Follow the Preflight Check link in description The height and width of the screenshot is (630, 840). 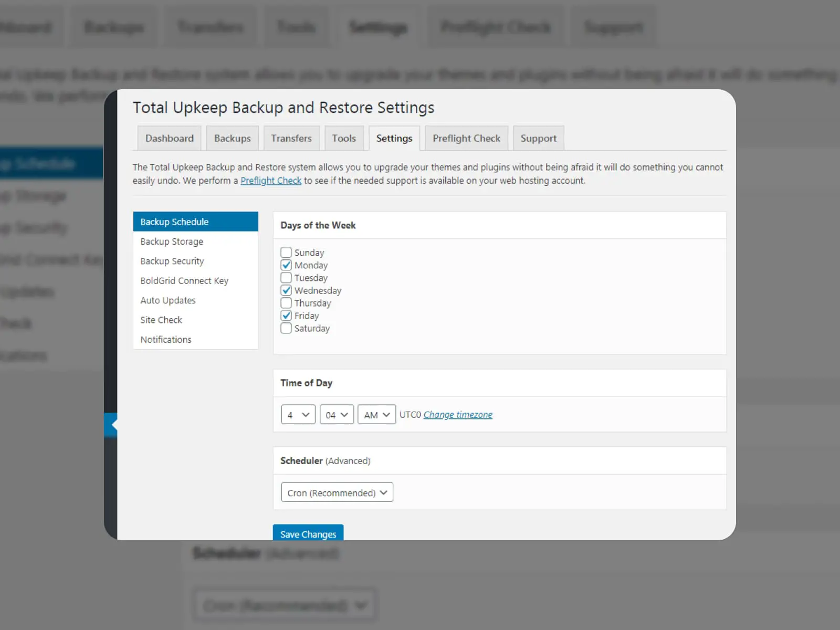click(271, 181)
